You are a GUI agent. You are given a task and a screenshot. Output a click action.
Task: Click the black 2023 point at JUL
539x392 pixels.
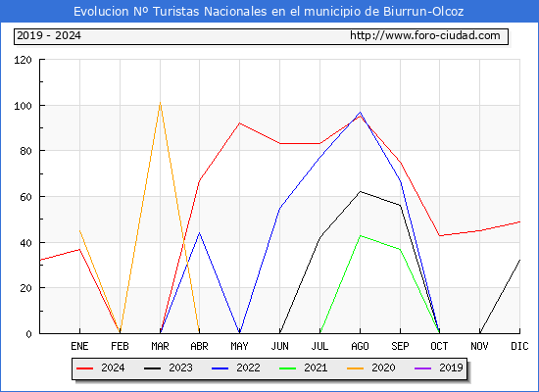(x=319, y=237)
